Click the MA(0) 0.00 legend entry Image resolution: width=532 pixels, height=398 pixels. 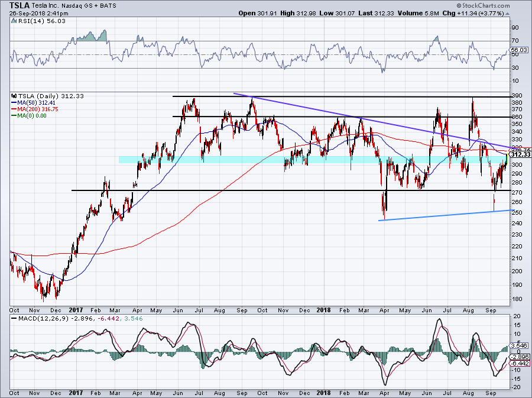29,115
